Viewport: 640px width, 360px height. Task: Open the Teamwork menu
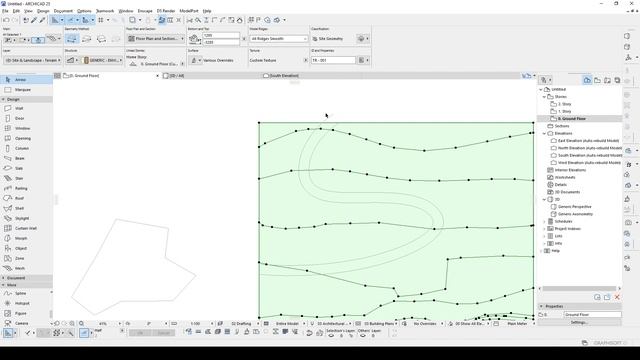pyautogui.click(x=105, y=11)
